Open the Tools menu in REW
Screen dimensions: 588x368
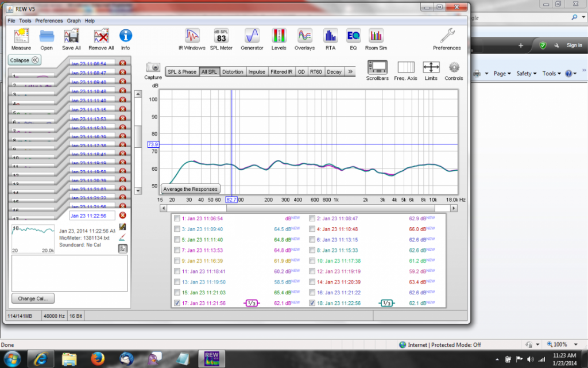25,21
